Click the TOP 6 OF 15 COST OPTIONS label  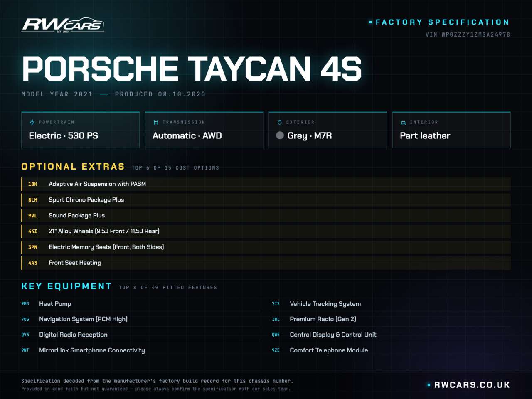click(175, 168)
